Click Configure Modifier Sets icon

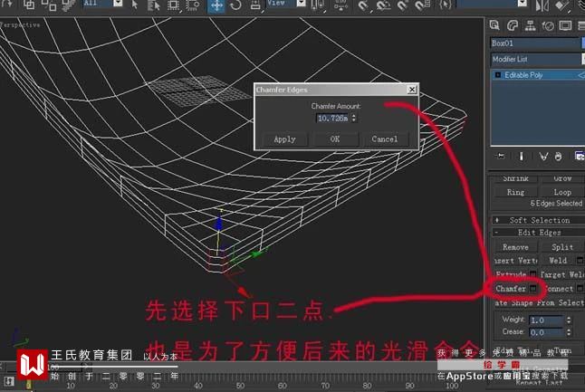click(x=580, y=157)
